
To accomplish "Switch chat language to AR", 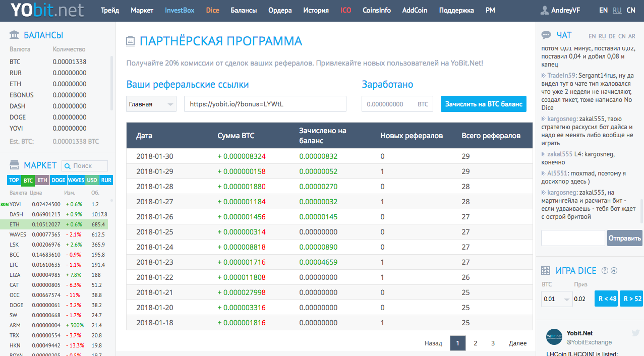I will coord(632,36).
